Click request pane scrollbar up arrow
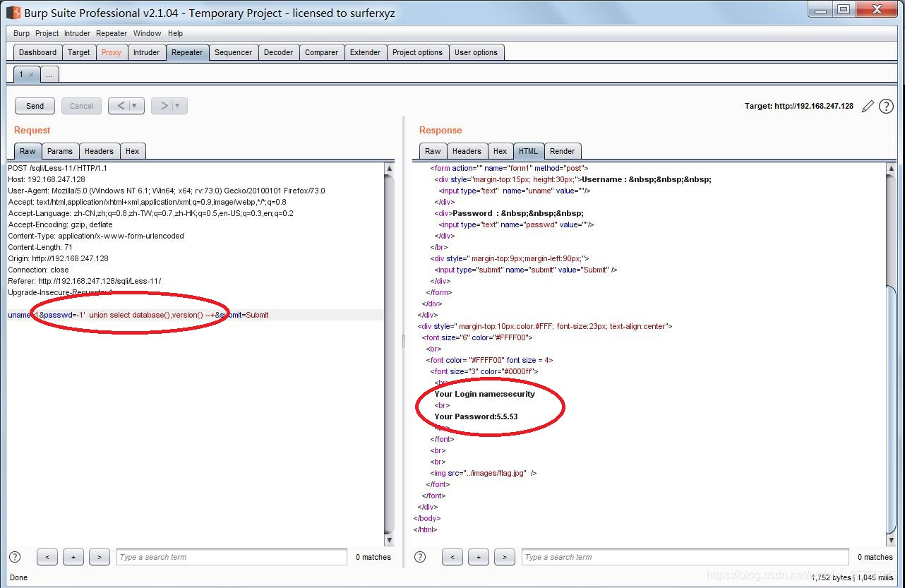Screen dimensions: 905x588 (389, 169)
